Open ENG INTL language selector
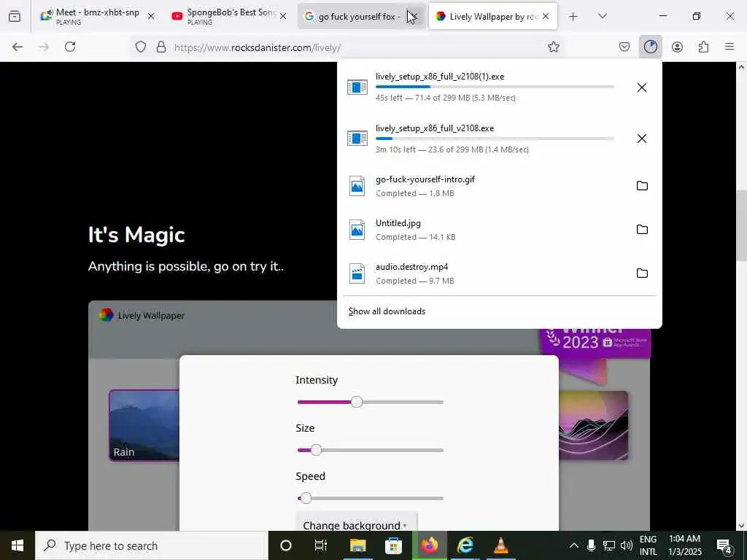The width and height of the screenshot is (747, 560). point(648,545)
